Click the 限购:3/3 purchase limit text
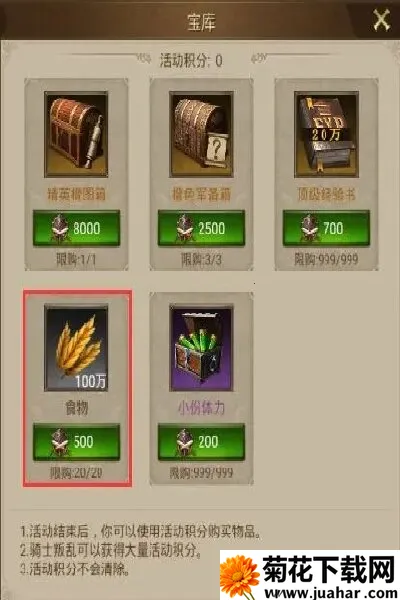Image resolution: width=400 pixels, height=600 pixels. coord(201,260)
